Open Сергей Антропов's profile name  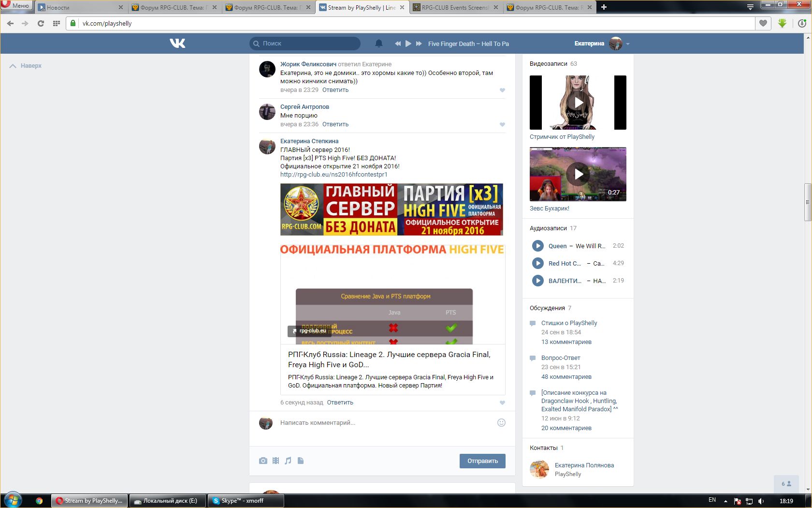click(x=304, y=107)
